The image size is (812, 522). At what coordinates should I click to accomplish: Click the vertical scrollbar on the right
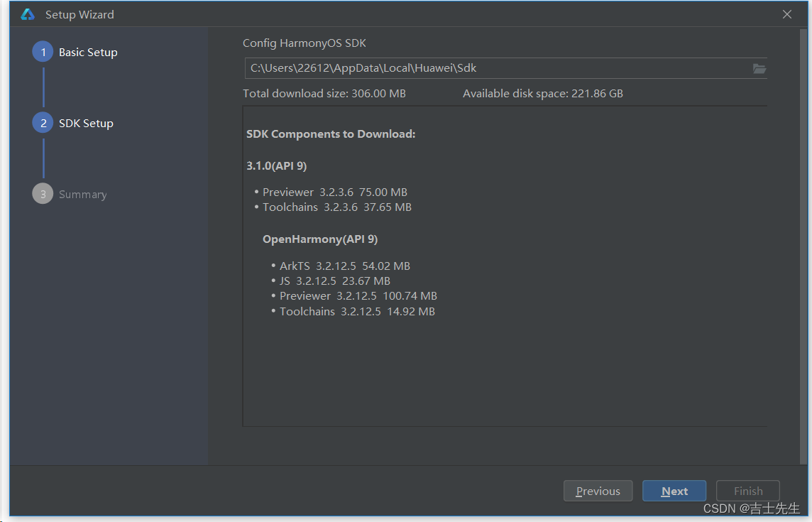[x=803, y=246]
